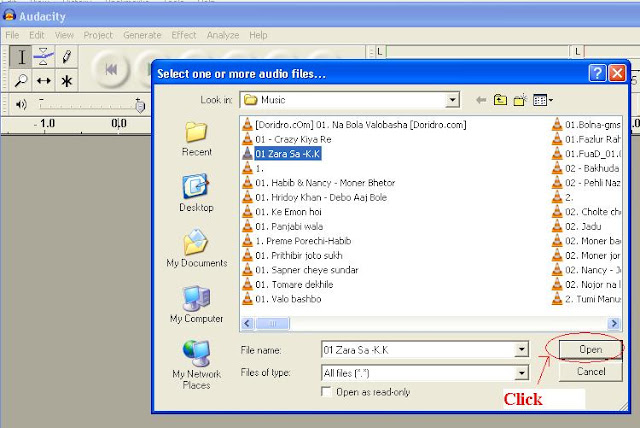Screen dimensions: 640x428
Task: Open the Edit menu in Audacity
Action: coord(36,35)
